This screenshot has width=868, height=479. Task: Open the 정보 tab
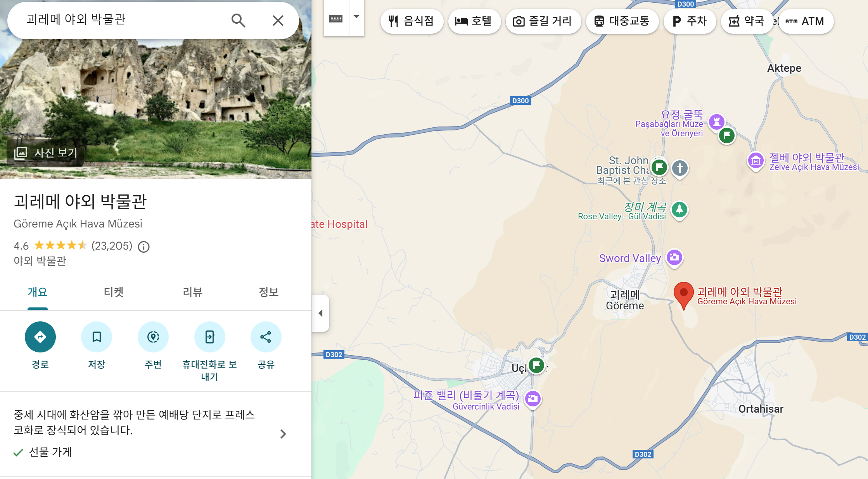click(269, 292)
